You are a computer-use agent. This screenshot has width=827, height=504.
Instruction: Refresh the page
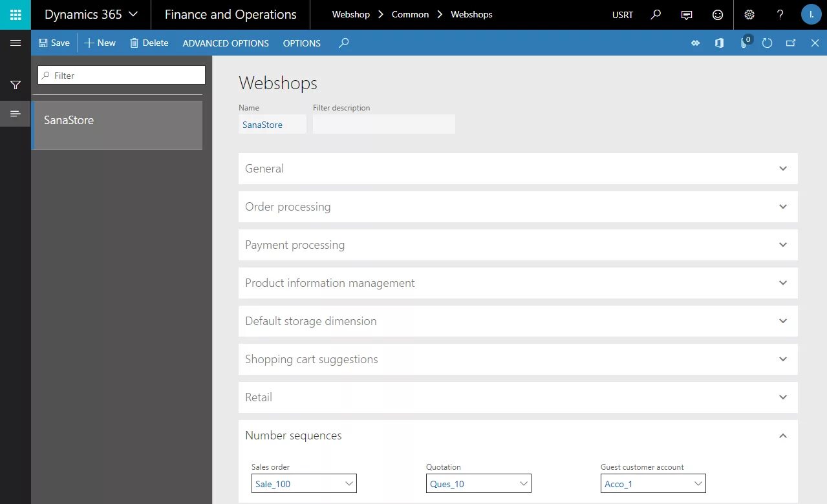(x=767, y=43)
